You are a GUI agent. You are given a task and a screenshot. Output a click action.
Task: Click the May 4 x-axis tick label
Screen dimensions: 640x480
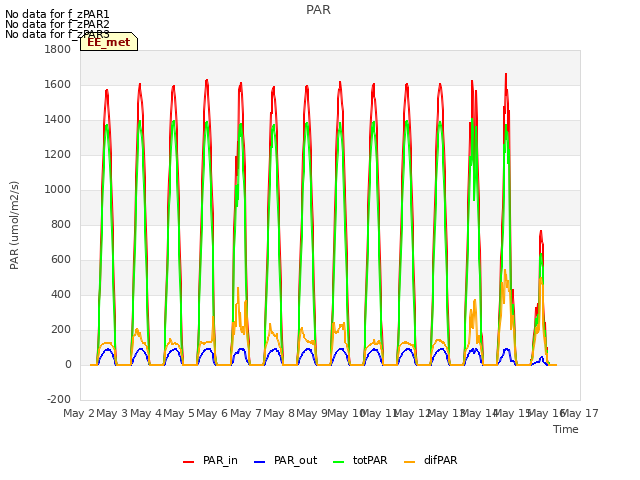tap(146, 413)
